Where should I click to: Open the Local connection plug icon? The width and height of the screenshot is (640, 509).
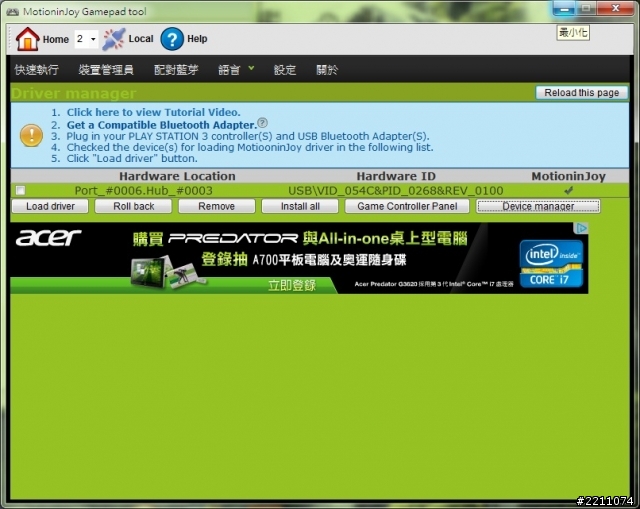tap(113, 39)
